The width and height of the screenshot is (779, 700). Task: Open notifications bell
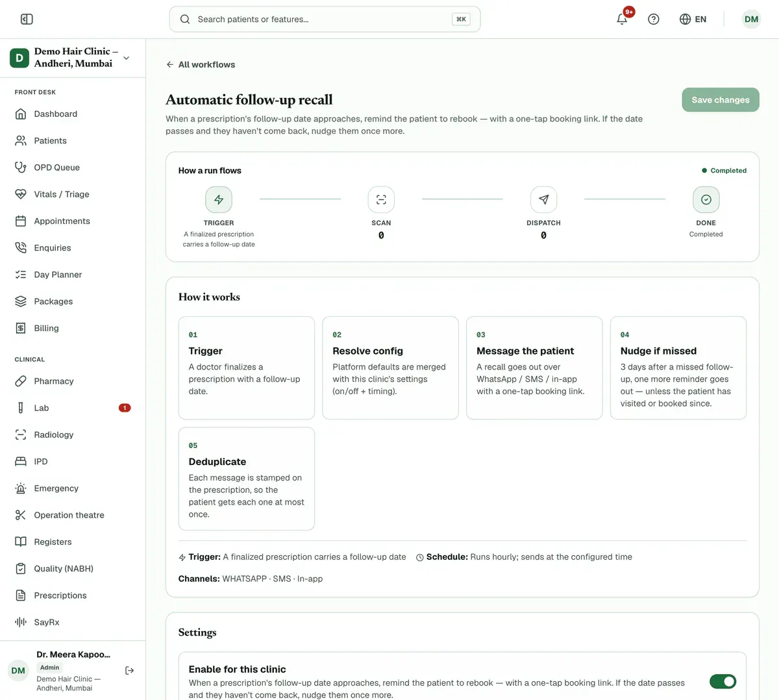622,19
